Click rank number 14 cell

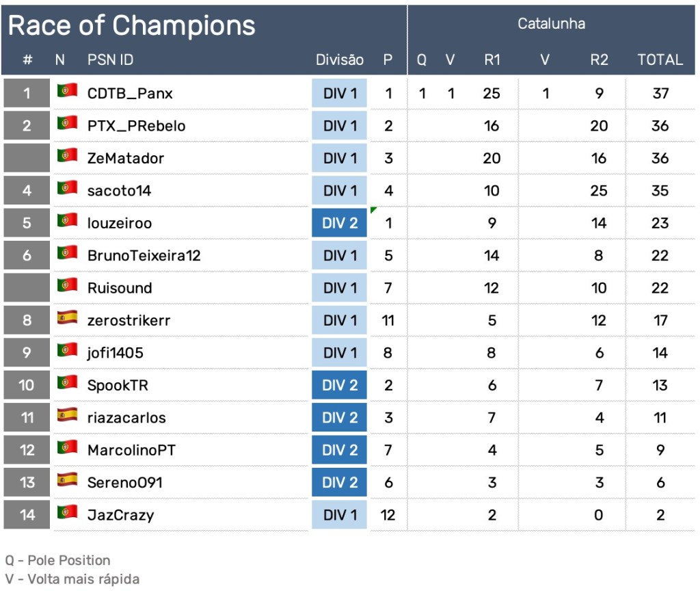coord(27,515)
